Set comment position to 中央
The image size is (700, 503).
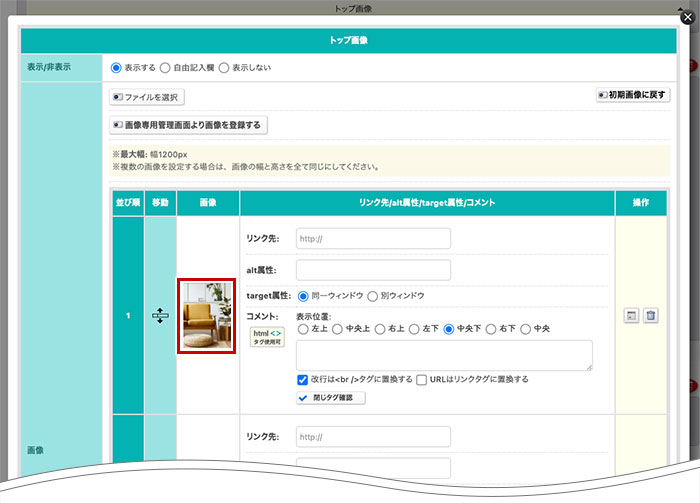(527, 328)
